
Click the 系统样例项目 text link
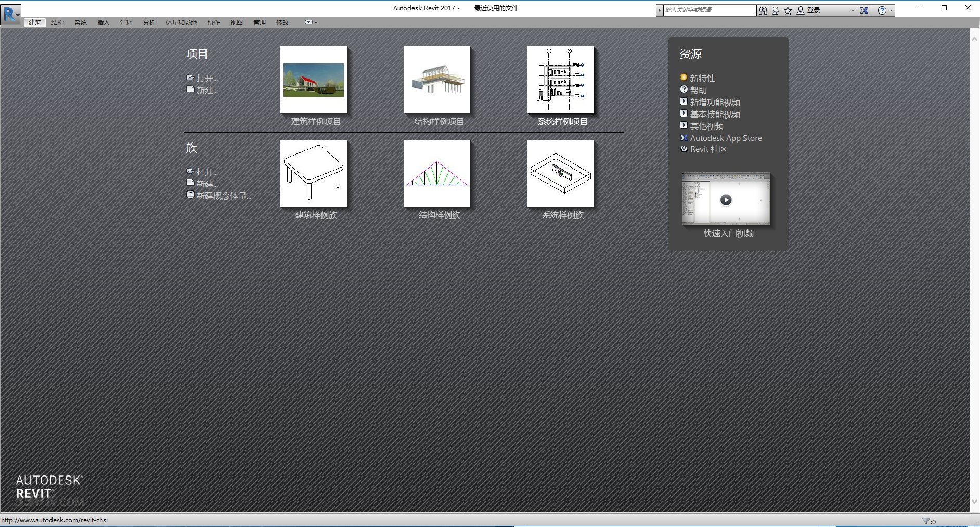[x=563, y=122]
